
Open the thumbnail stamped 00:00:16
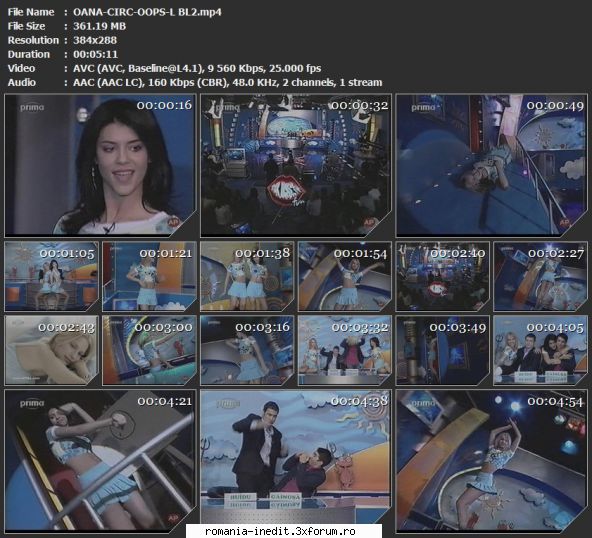(100, 165)
